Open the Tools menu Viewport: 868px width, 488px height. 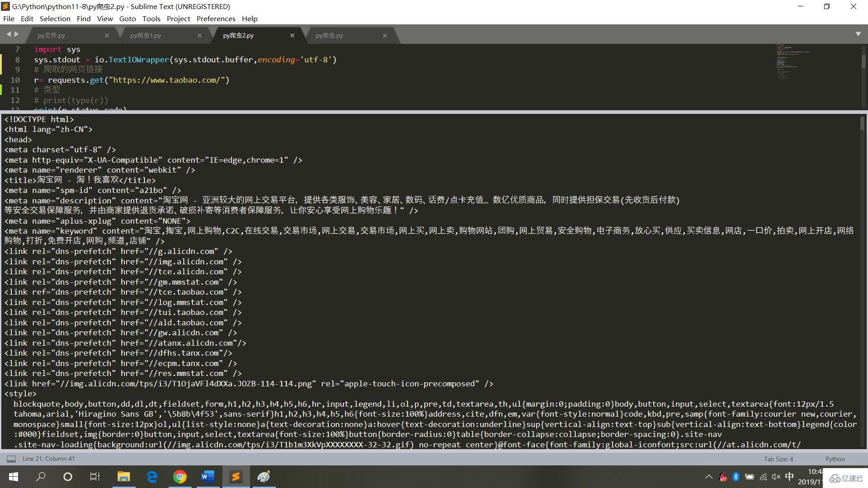pyautogui.click(x=151, y=19)
